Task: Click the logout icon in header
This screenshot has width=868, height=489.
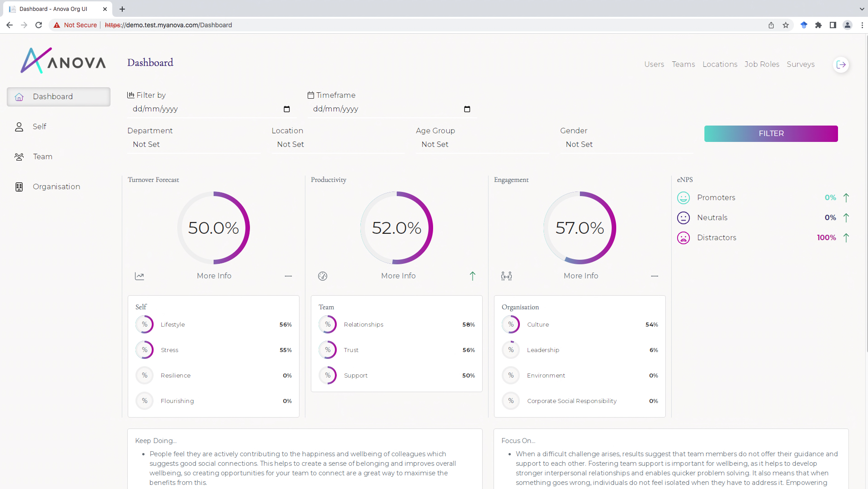Action: coord(841,65)
